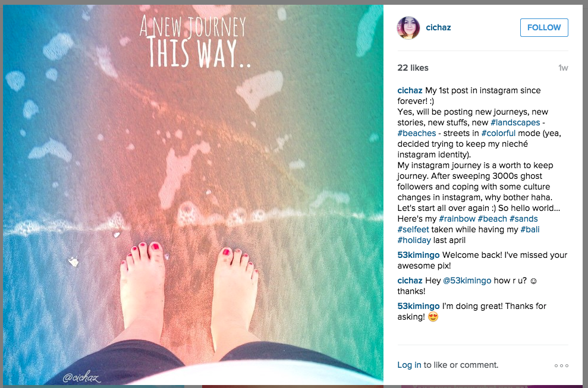Viewport: 588px width, 388px height.
Task: Open the #rainbow hashtag
Action: tap(457, 219)
